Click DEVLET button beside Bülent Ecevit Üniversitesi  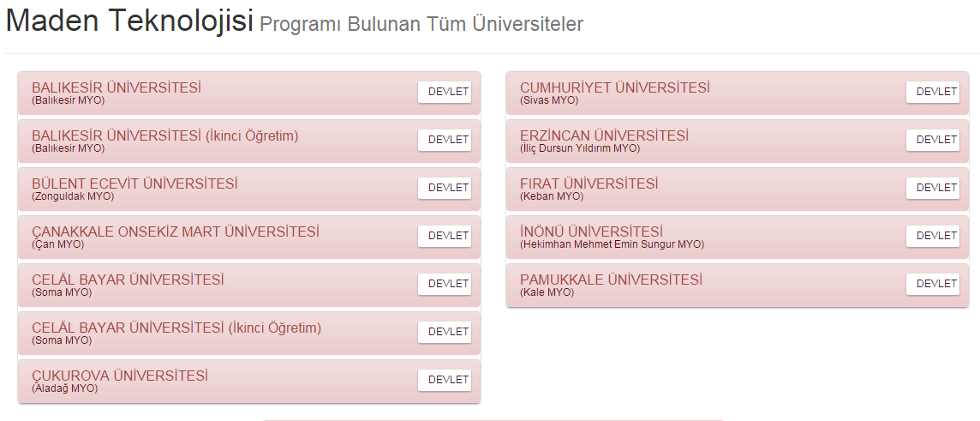tap(445, 188)
